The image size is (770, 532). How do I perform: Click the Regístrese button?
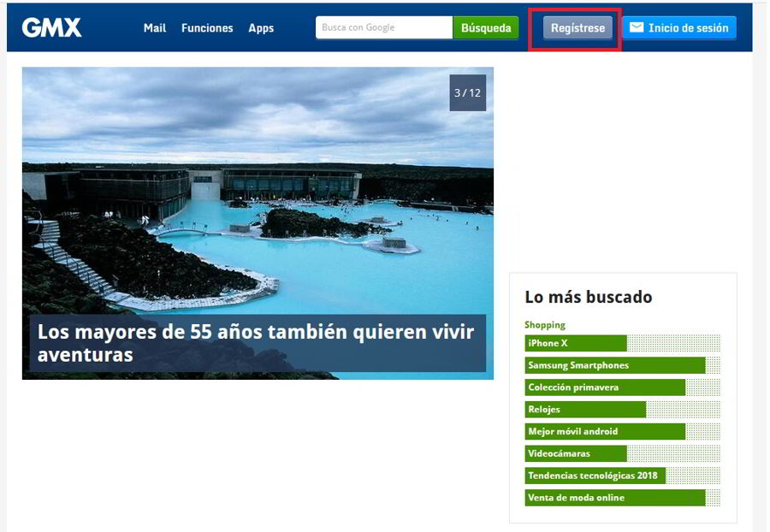577,28
